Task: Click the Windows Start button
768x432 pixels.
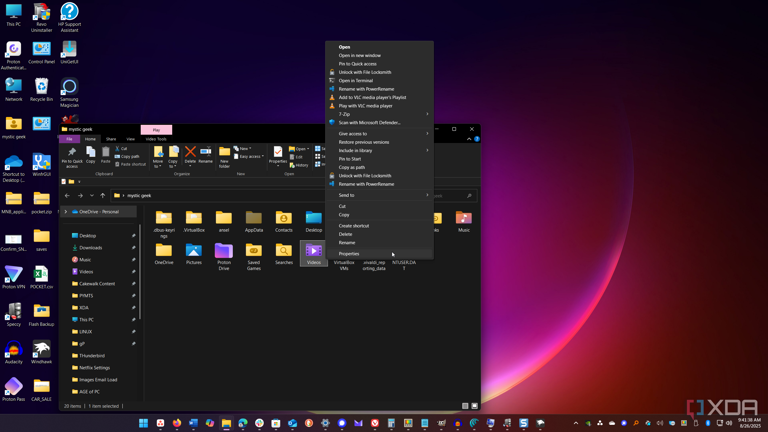Action: (x=144, y=423)
